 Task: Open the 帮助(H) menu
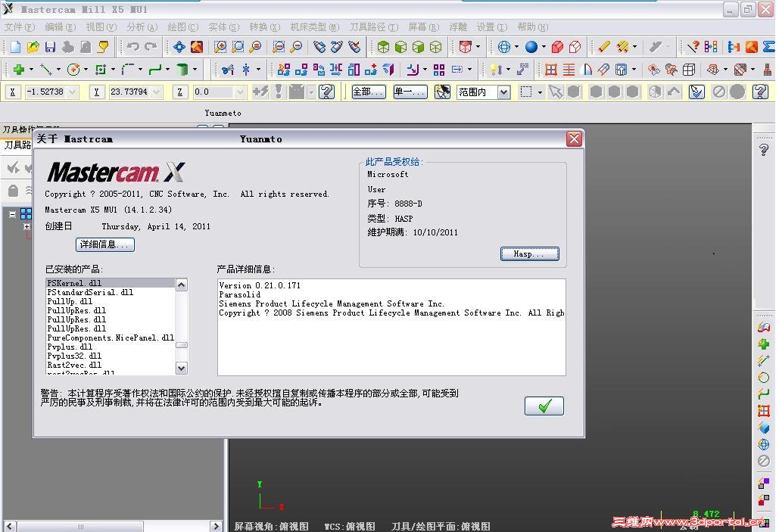tap(533, 26)
